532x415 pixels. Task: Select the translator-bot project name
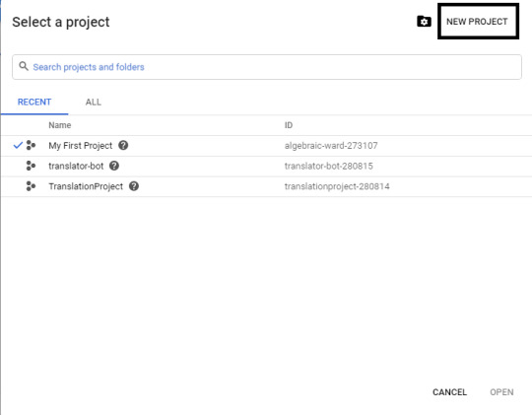pos(76,166)
